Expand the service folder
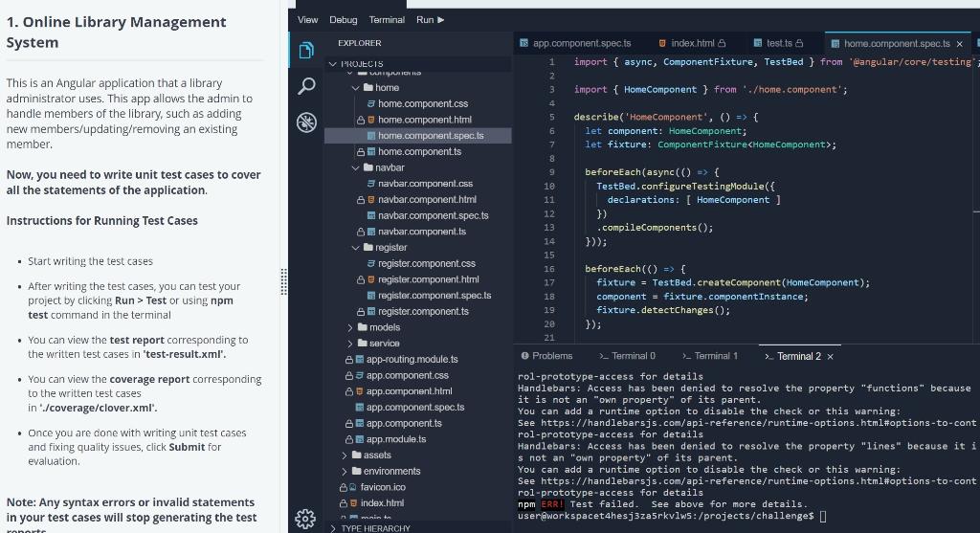Screen dimensions: 980x533 [350, 344]
